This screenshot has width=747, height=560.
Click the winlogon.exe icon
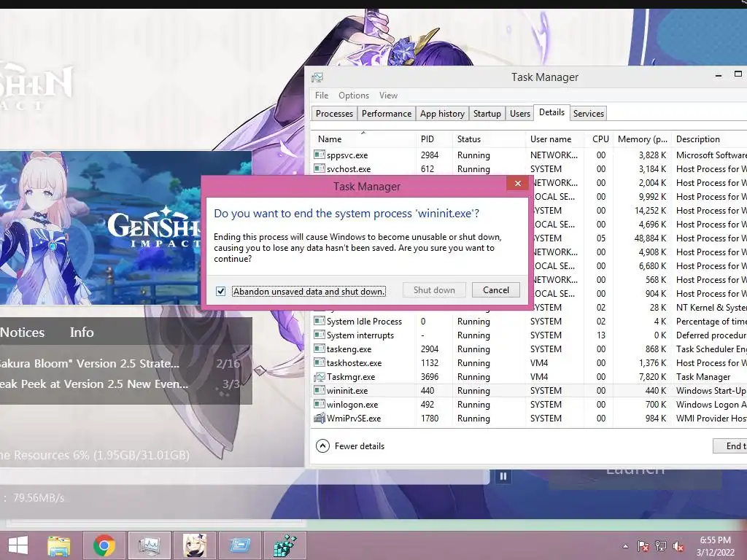(x=320, y=404)
